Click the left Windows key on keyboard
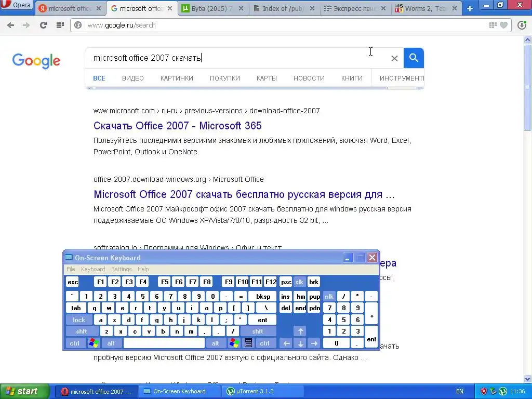Viewport: 532px width, 399px height. click(x=94, y=343)
